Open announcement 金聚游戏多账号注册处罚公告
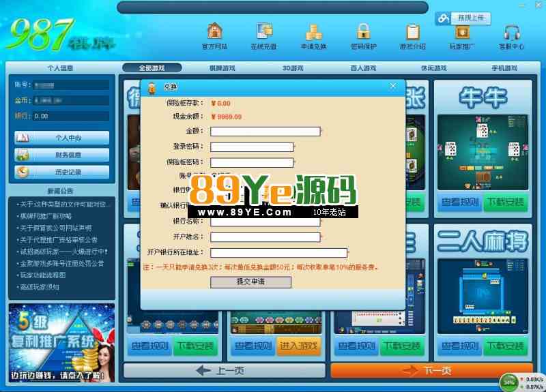This screenshot has height=392, width=546. coord(61,263)
